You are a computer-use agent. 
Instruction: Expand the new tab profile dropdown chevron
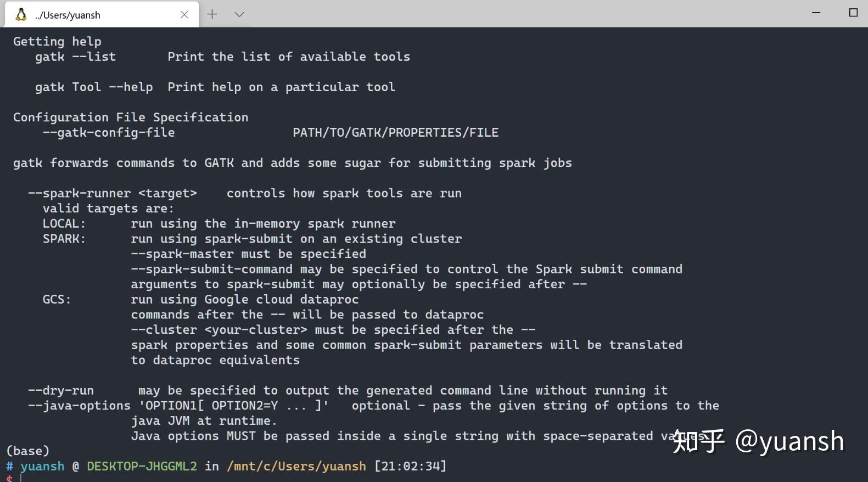click(x=239, y=15)
